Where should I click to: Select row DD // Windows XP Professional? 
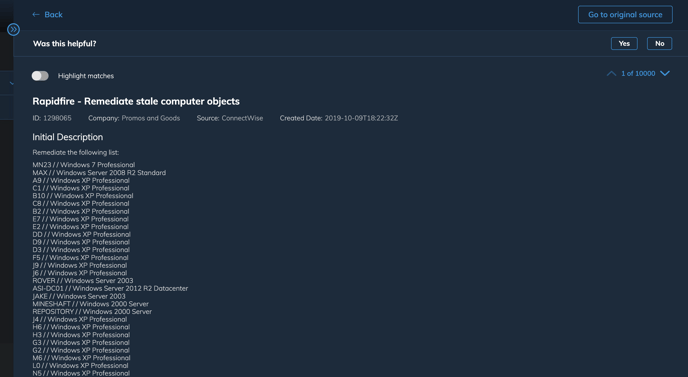pyautogui.click(x=82, y=234)
